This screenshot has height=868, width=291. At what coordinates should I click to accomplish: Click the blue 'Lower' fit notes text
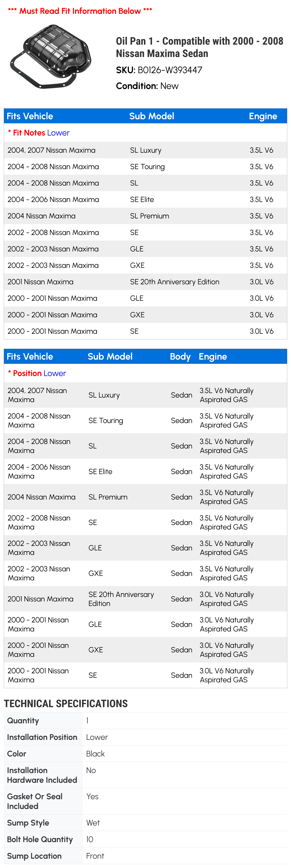58,133
